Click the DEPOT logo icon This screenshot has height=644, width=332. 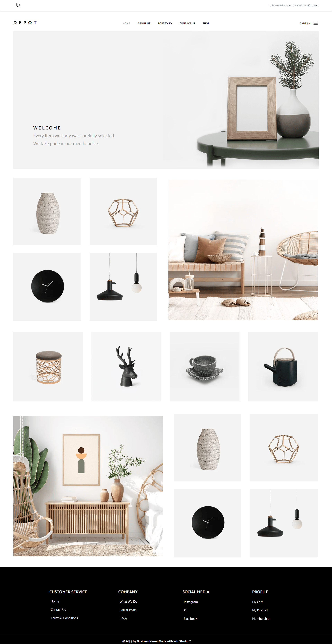pyautogui.click(x=25, y=23)
